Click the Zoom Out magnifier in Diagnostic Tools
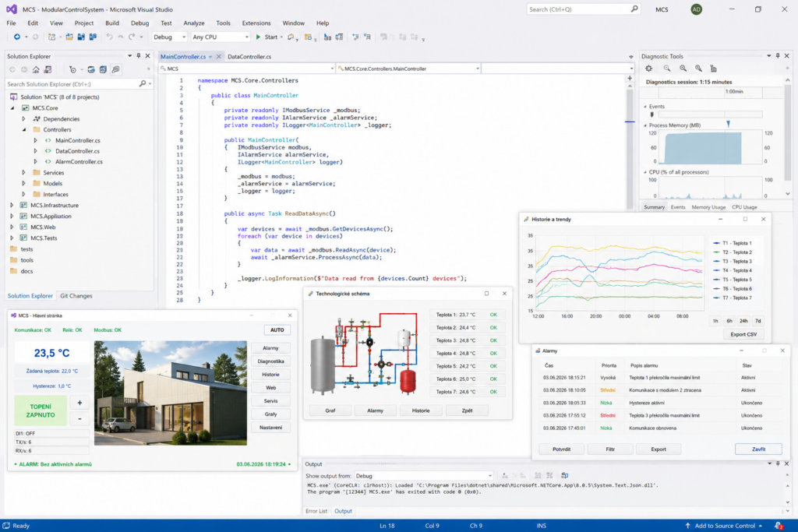The width and height of the screenshot is (798, 532). (667, 69)
